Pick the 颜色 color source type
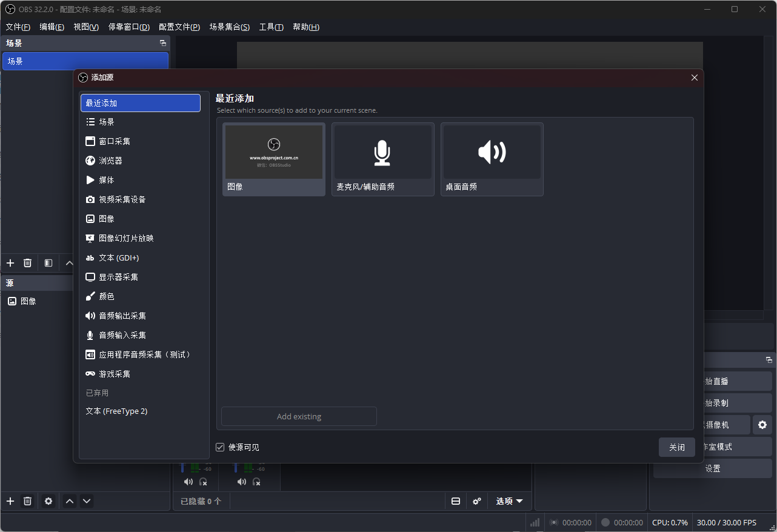 click(x=141, y=296)
